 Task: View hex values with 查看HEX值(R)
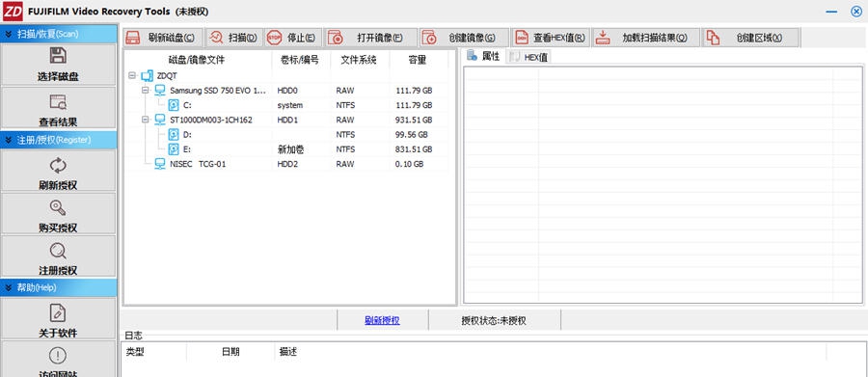pyautogui.click(x=551, y=38)
